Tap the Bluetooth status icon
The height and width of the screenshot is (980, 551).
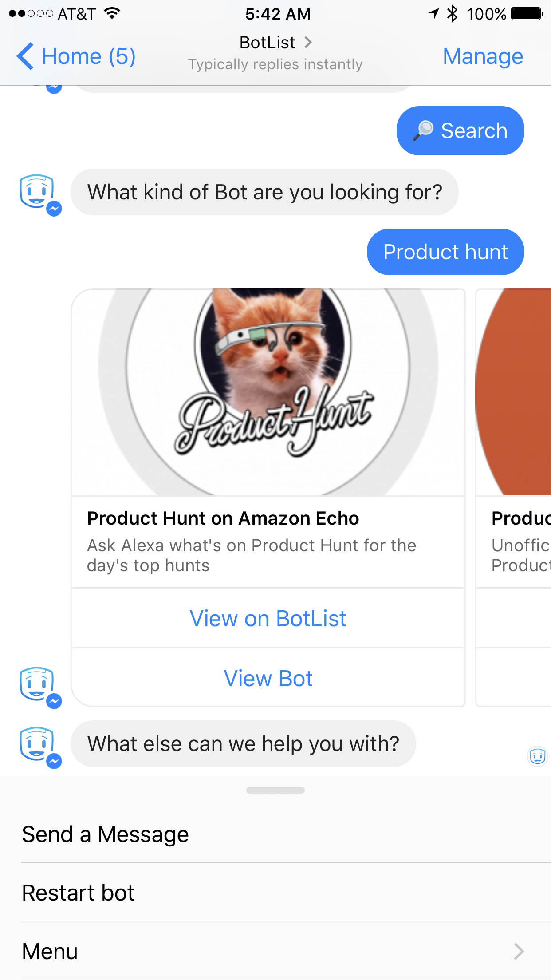[452, 14]
